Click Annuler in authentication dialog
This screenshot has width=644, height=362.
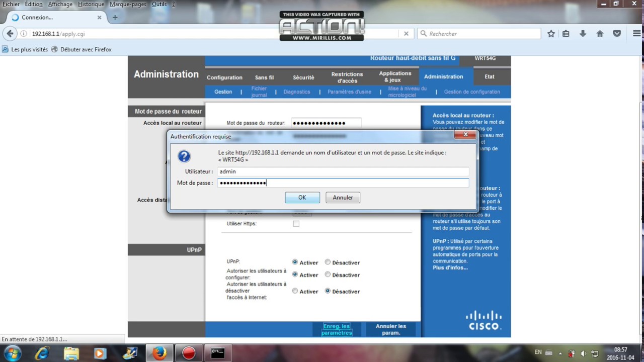pos(343,198)
